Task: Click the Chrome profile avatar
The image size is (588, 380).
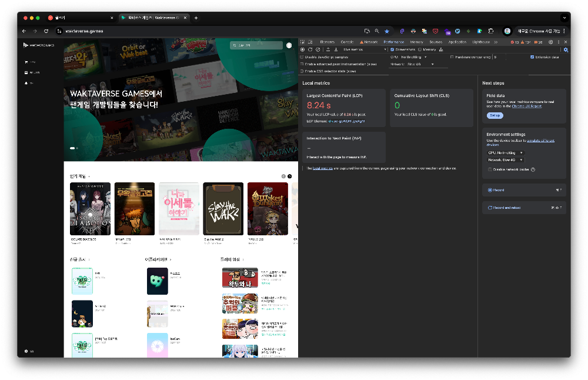Action: click(x=507, y=31)
